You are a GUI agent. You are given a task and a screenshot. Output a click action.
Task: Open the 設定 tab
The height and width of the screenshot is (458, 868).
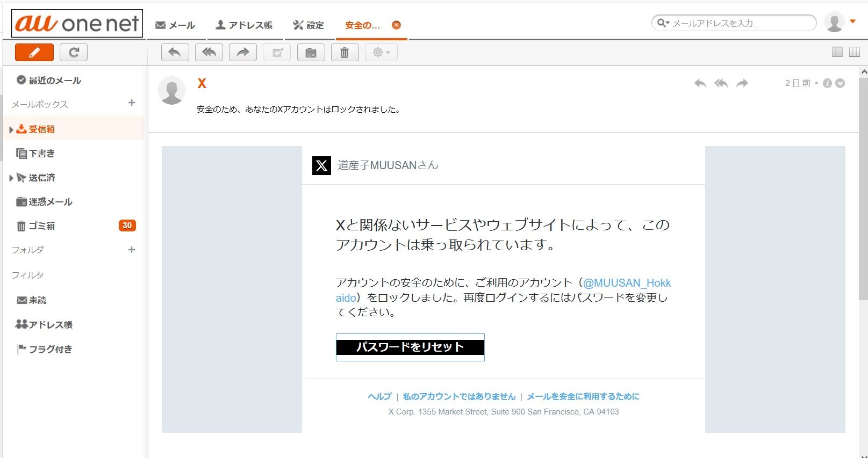[308, 25]
